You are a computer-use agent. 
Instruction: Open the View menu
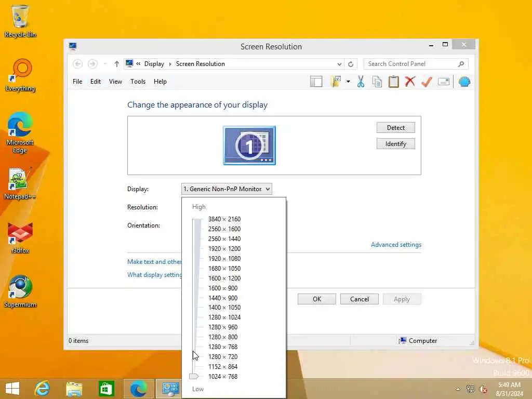(115, 82)
